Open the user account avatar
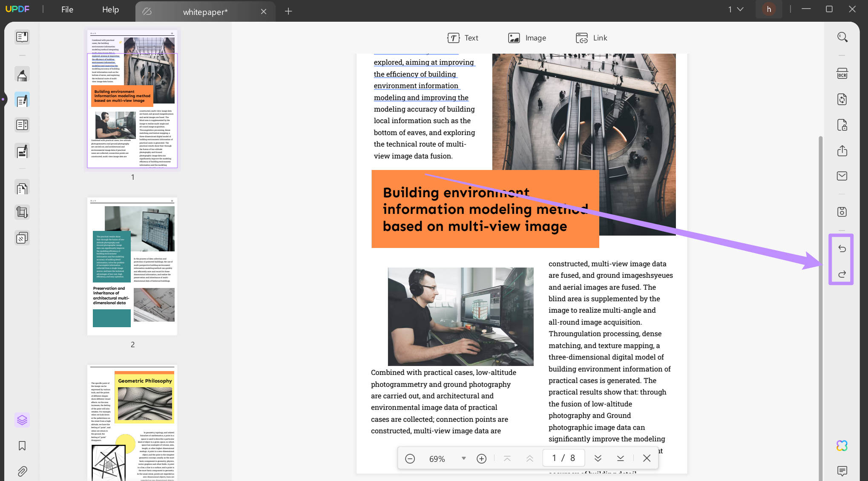The image size is (868, 481). (769, 9)
